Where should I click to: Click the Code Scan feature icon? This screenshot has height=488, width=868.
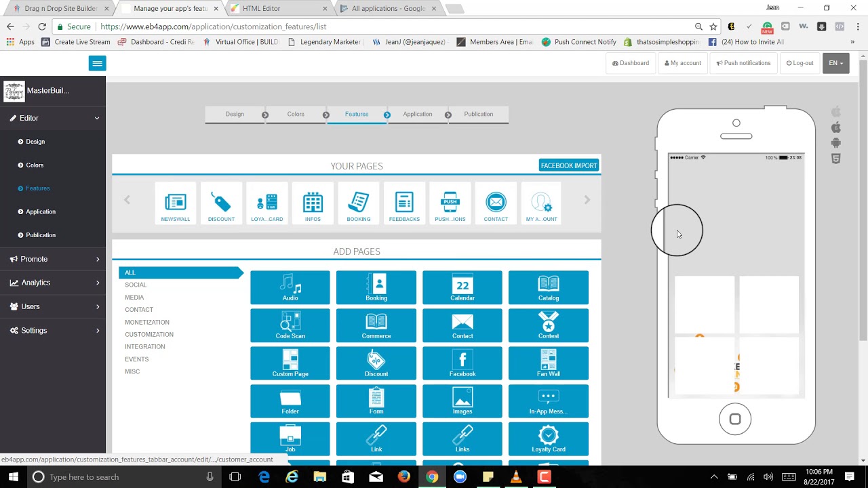point(290,325)
